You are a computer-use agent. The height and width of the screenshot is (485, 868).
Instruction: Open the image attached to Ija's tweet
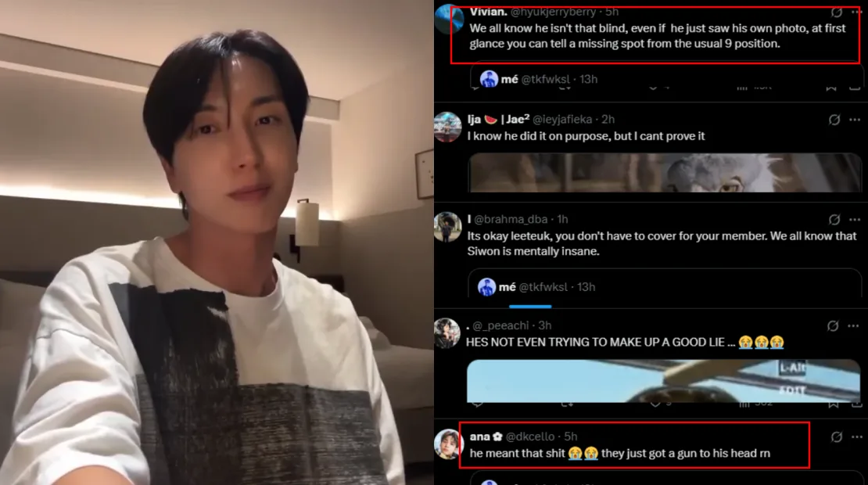(664, 174)
